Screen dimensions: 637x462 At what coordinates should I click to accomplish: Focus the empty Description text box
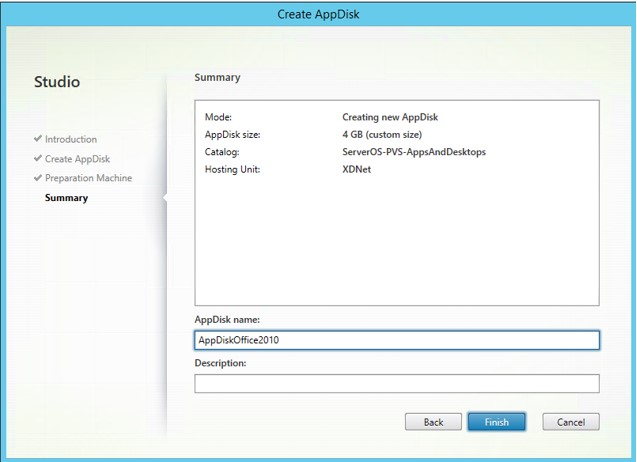pyautogui.click(x=396, y=384)
